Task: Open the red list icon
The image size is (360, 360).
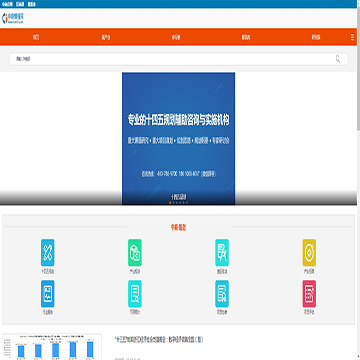Action: click(309, 294)
